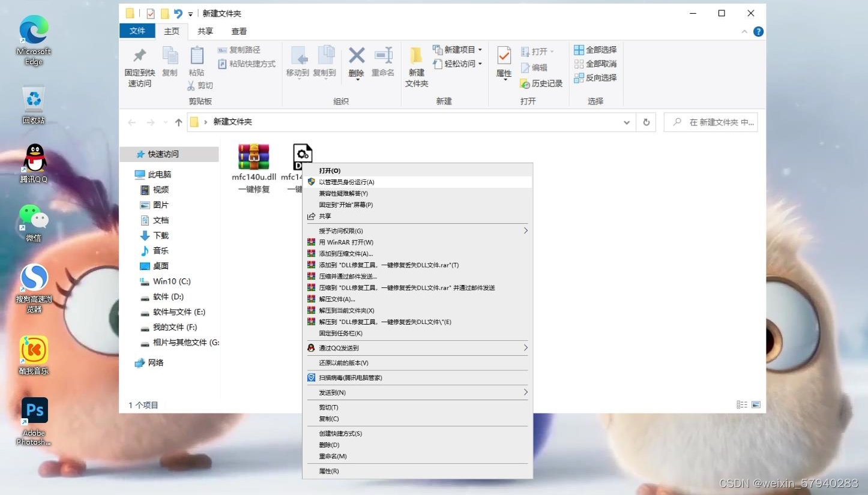Screen dimensions: 868x495
Task: Choose Share (共享) in the context menu
Action: 417,217
